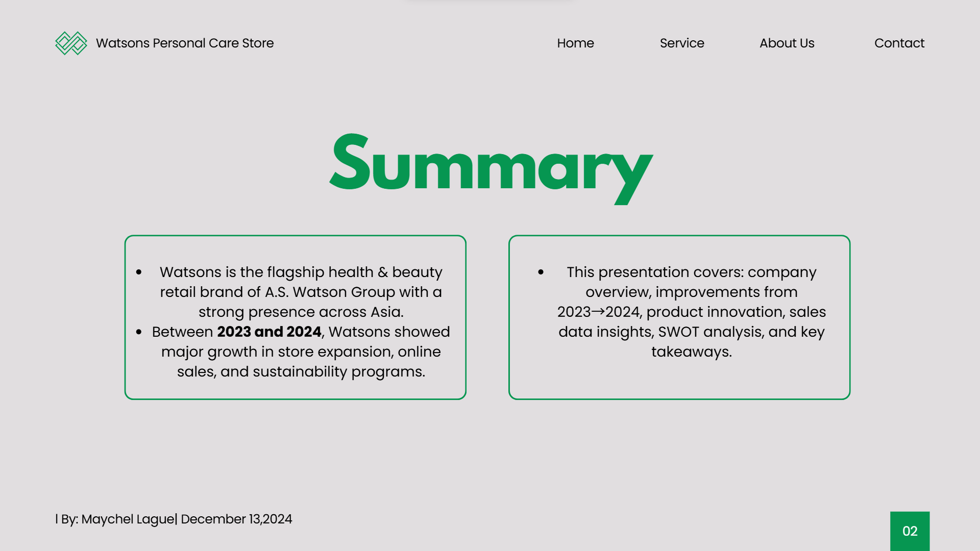Click the "sustainability programs" text in left box

[338, 372]
